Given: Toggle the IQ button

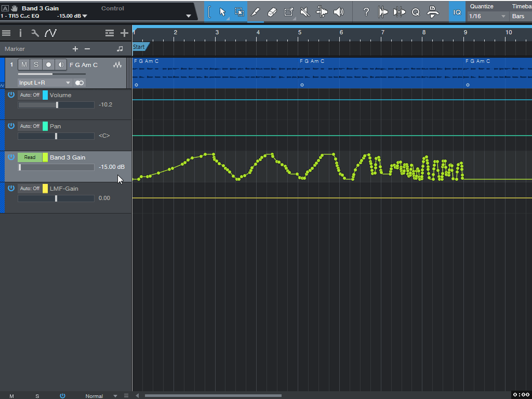Looking at the screenshot, I should pos(457,12).
